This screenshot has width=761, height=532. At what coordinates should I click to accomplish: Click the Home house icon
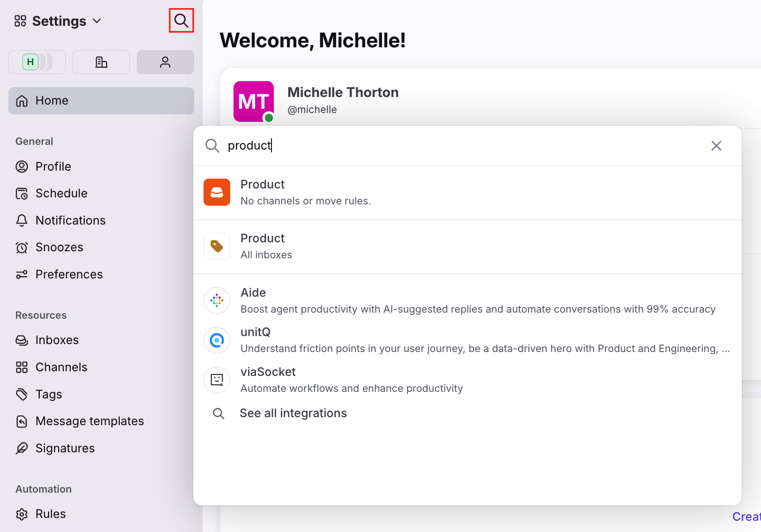tap(22, 101)
